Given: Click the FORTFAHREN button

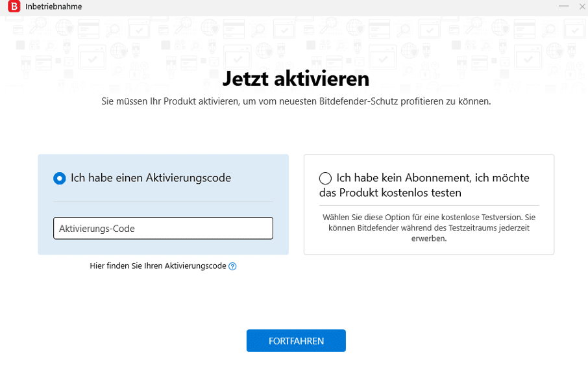Looking at the screenshot, I should click(296, 341).
